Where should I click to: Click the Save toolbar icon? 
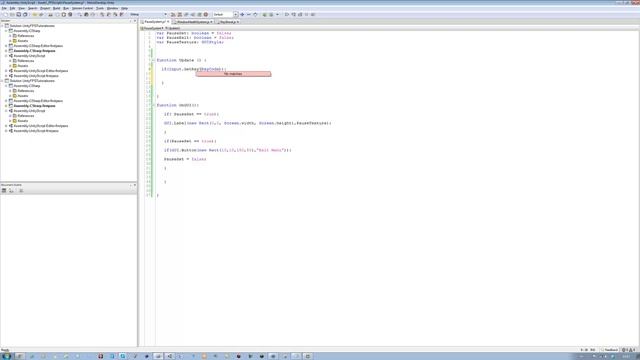pyautogui.click(x=19, y=14)
